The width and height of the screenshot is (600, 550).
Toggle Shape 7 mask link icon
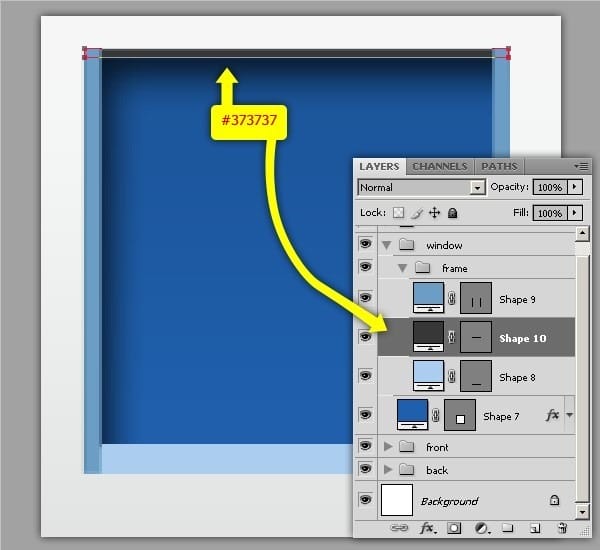click(436, 415)
